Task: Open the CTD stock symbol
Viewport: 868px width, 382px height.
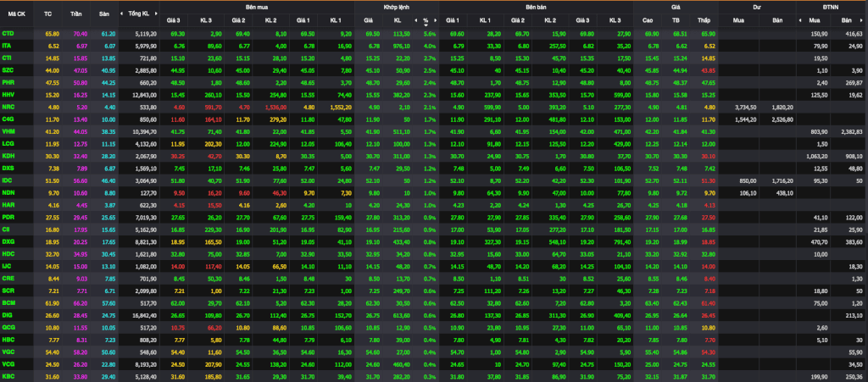Action: [x=8, y=34]
